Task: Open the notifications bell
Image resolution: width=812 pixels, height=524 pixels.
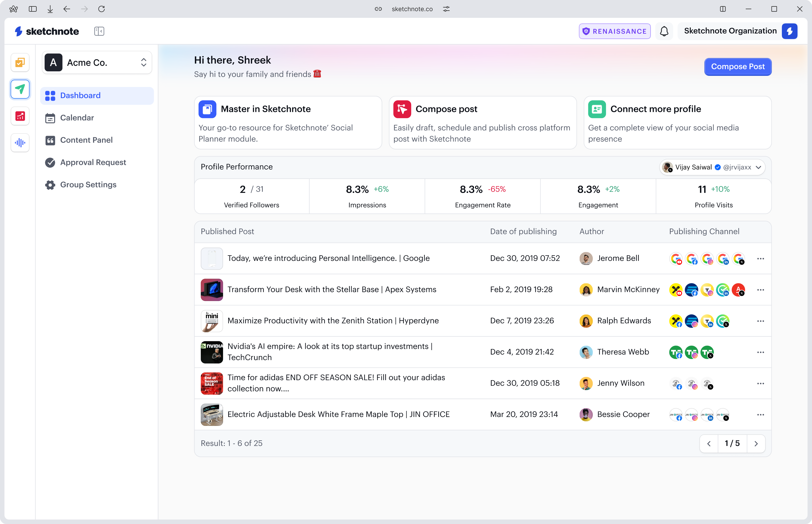Action: [x=664, y=31]
